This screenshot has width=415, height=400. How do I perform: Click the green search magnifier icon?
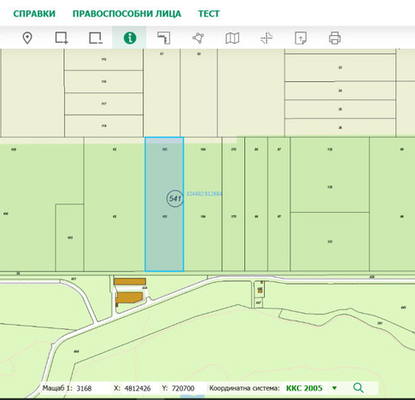[358, 388]
